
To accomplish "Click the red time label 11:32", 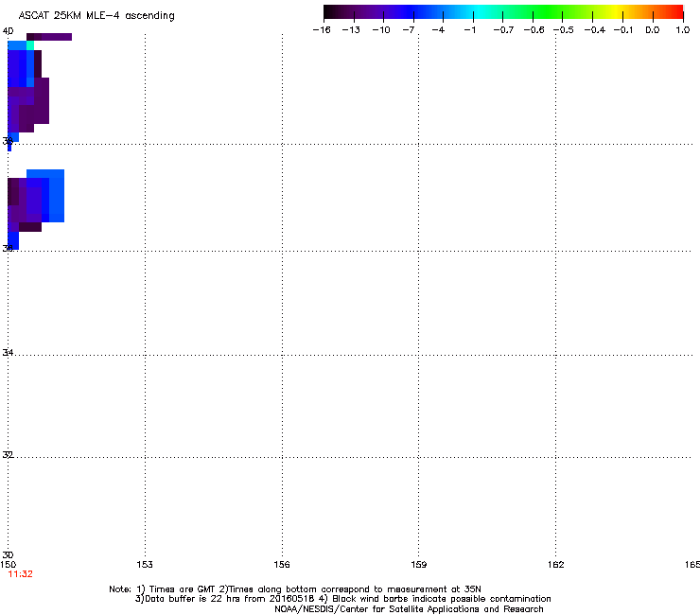I will 20,574.
